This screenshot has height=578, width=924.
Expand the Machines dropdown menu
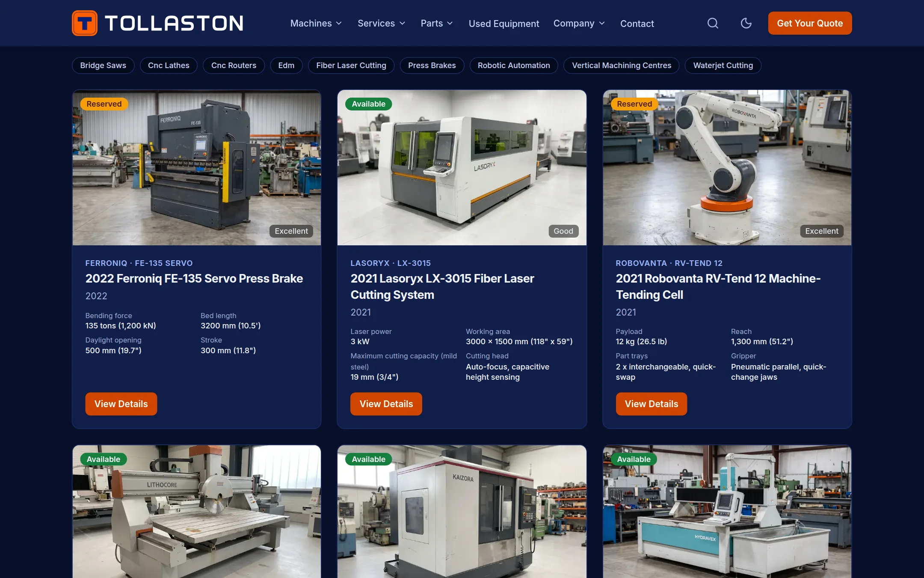tap(316, 23)
